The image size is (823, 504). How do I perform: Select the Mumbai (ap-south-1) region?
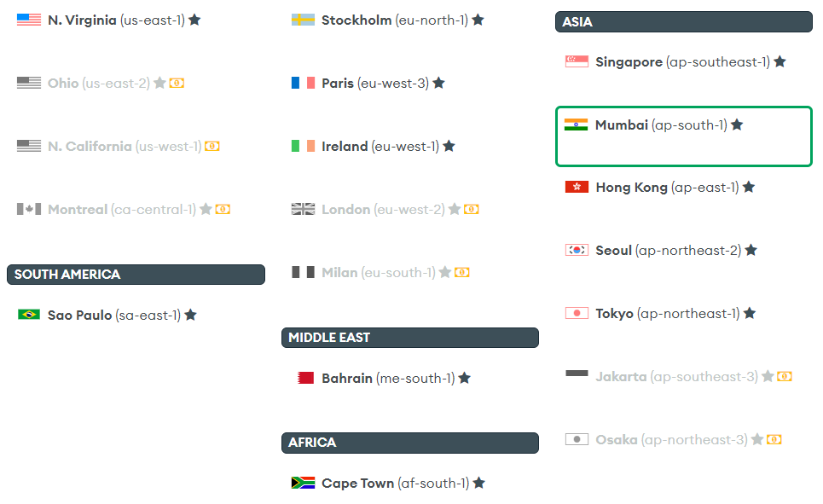(684, 136)
